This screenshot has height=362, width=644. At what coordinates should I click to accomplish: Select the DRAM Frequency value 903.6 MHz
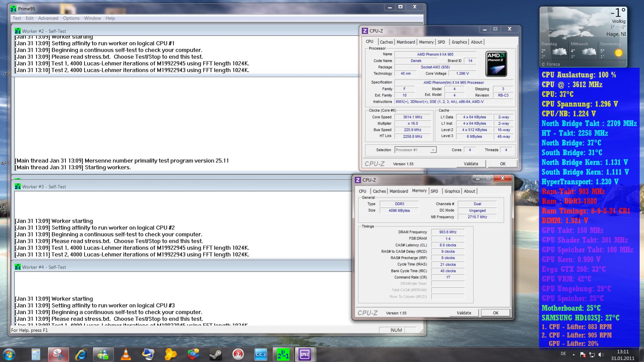click(448, 232)
